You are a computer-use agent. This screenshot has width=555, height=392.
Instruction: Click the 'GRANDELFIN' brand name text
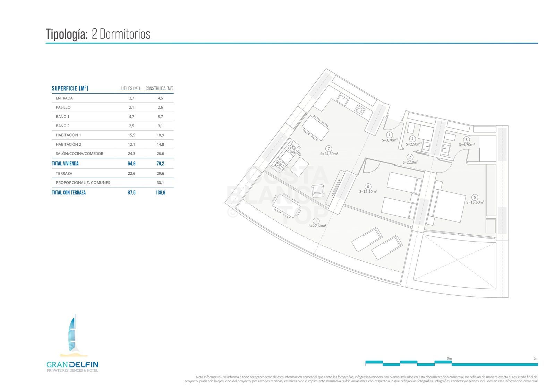[72, 364]
